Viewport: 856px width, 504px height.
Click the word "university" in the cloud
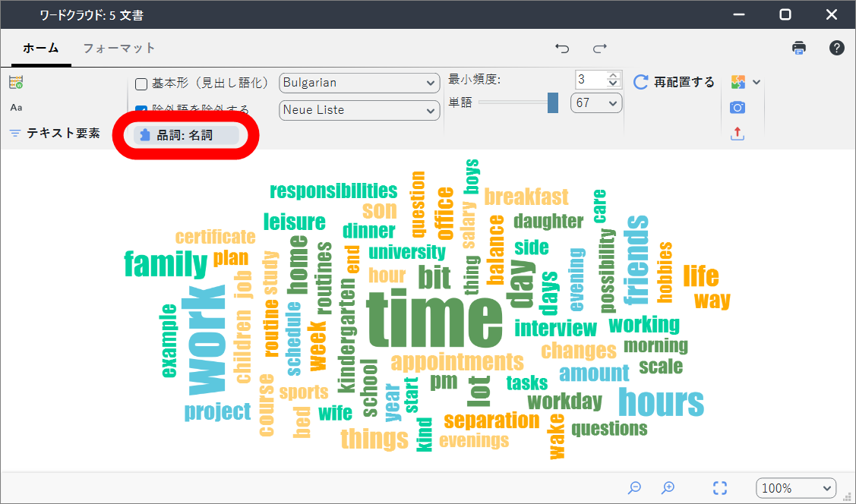pyautogui.click(x=407, y=253)
